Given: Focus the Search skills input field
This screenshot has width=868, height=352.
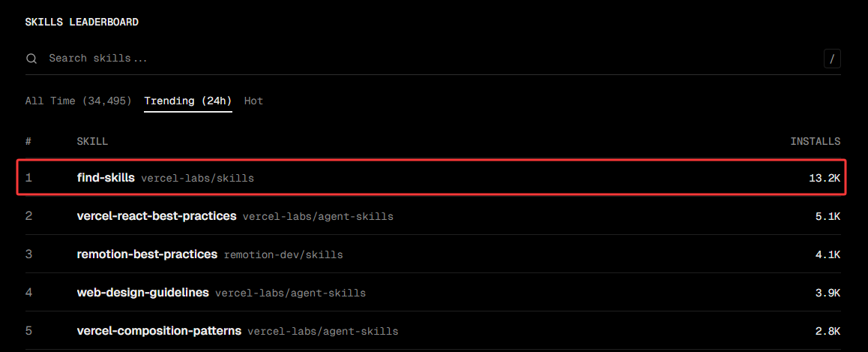Looking at the screenshot, I should [432, 59].
